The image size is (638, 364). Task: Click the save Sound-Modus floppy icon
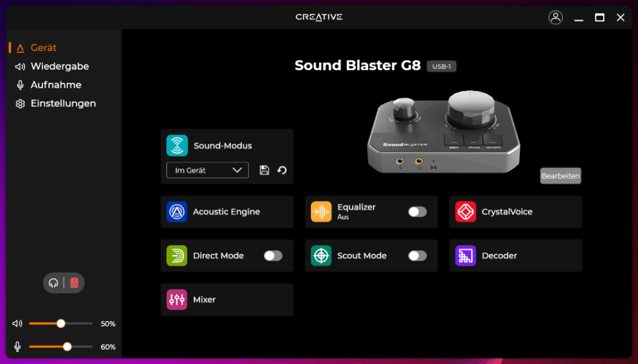coord(264,170)
